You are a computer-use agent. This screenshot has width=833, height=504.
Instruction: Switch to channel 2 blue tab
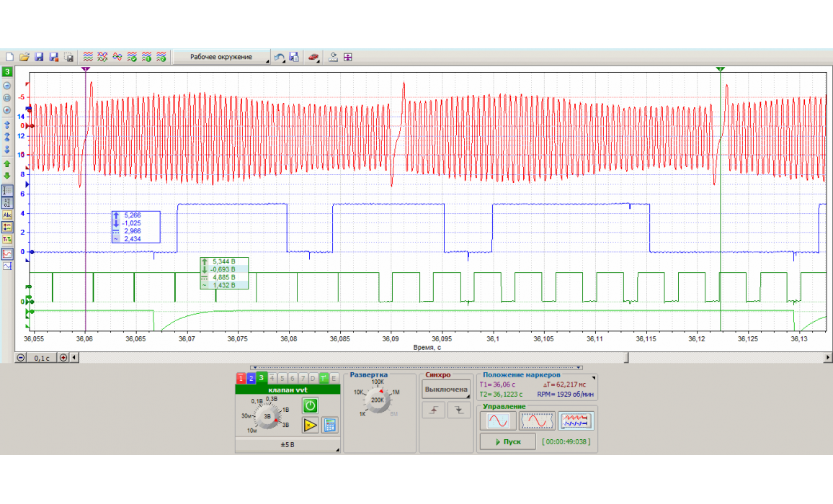[x=251, y=378]
